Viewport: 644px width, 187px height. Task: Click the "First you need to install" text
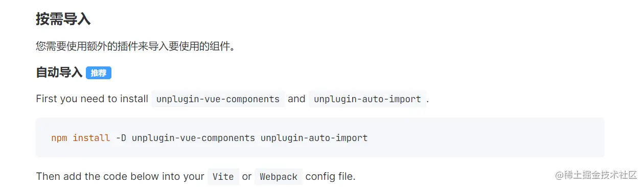(x=92, y=99)
